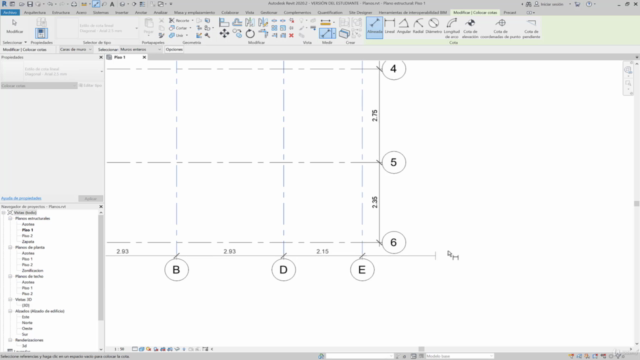Collapse the Alzados tree node
The image size is (640, 360).
10,311
